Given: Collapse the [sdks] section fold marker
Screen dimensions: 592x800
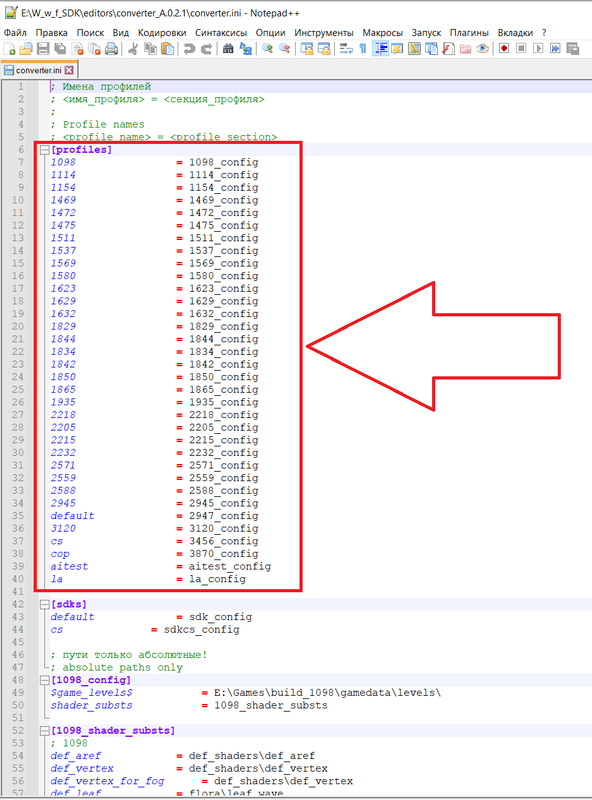Looking at the screenshot, I should pos(44,604).
